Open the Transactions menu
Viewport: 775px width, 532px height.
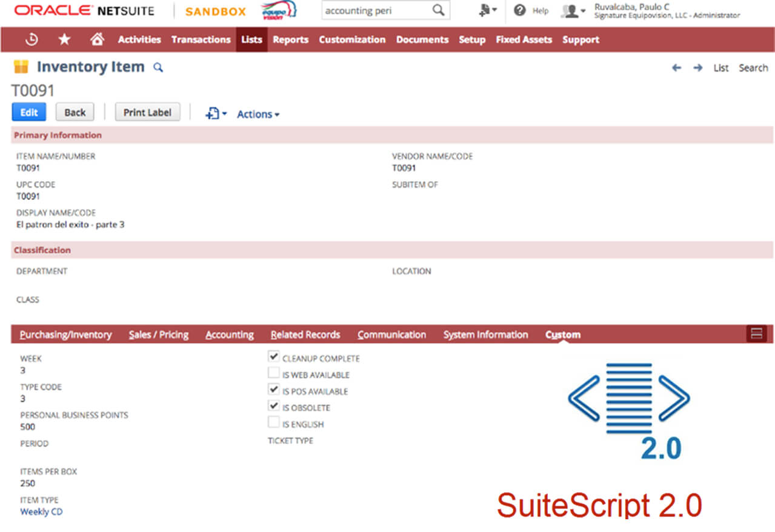tap(201, 39)
